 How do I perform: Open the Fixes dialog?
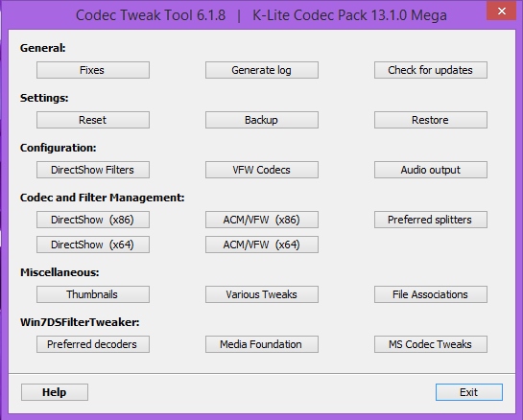coord(93,70)
